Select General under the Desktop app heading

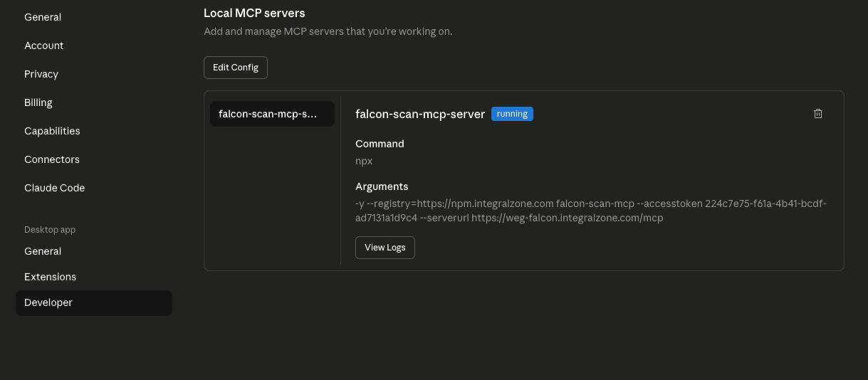(x=43, y=251)
